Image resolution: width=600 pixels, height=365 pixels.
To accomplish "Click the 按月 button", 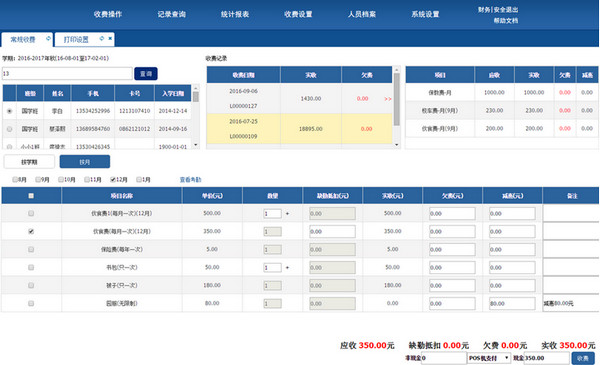I will (x=85, y=162).
